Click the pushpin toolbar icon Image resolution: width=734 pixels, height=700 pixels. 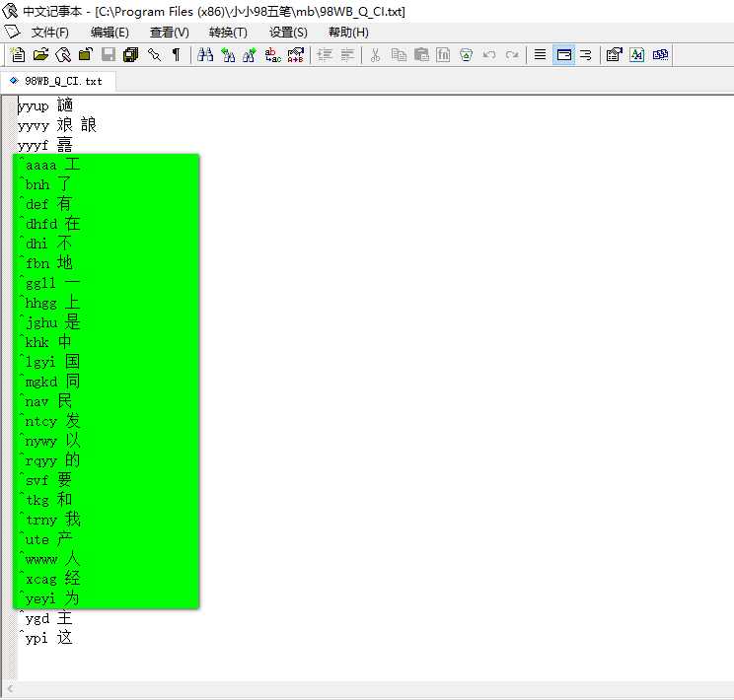pos(154,55)
